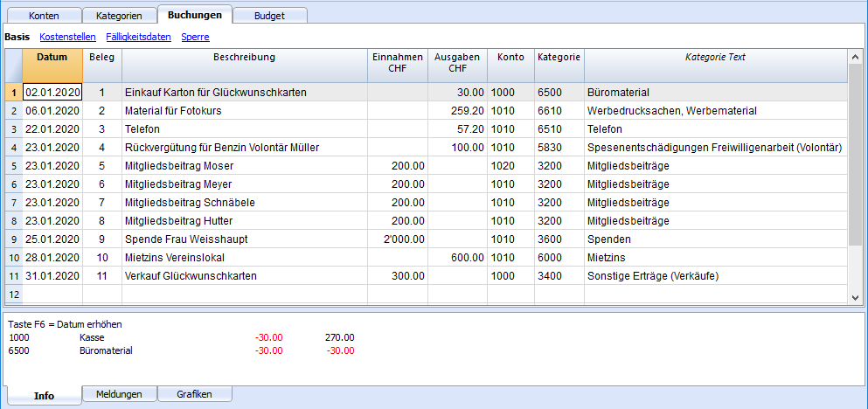Click the date 31.01.2020
The height and width of the screenshot is (409, 868).
(52, 275)
